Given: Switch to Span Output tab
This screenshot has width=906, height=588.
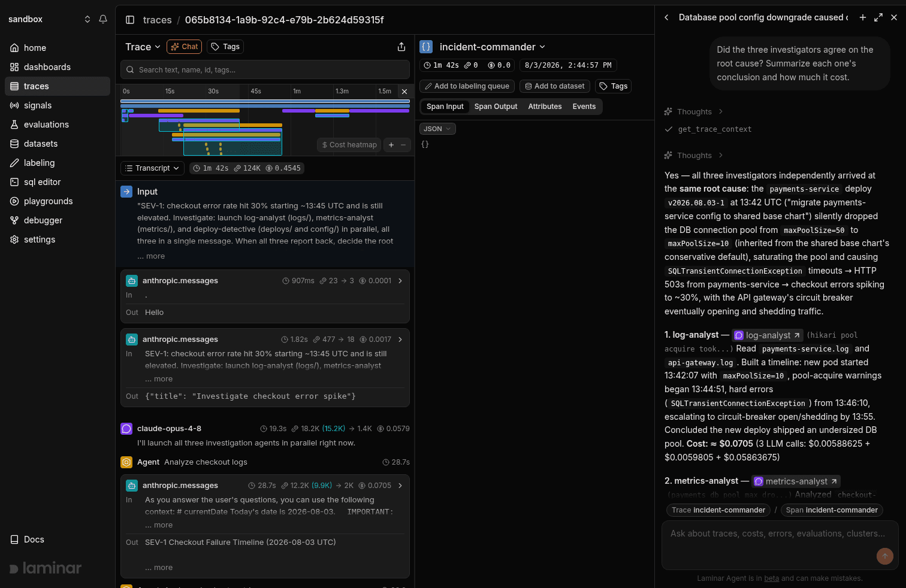Looking at the screenshot, I should pyautogui.click(x=496, y=107).
